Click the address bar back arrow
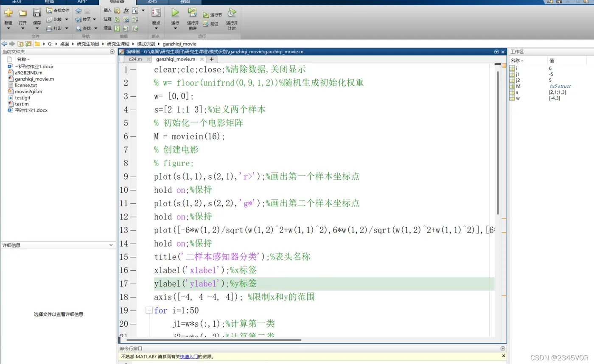The height and width of the screenshot is (364, 594). tap(4, 44)
